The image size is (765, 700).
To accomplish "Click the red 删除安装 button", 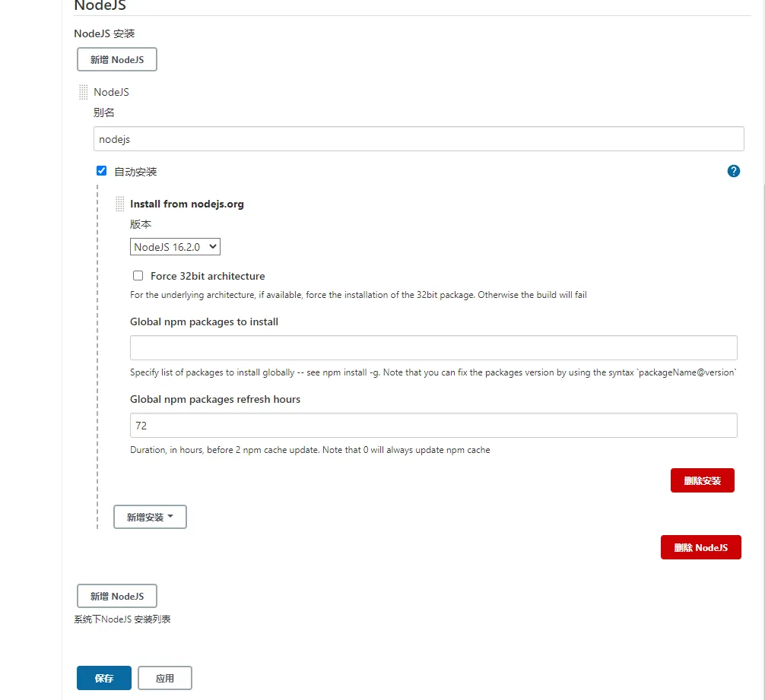I will (x=702, y=480).
